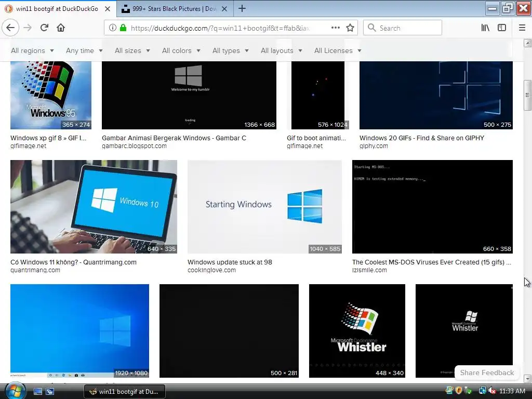This screenshot has width=532, height=399.
Task: Click the cookinglove.com source text
Action: 211,270
